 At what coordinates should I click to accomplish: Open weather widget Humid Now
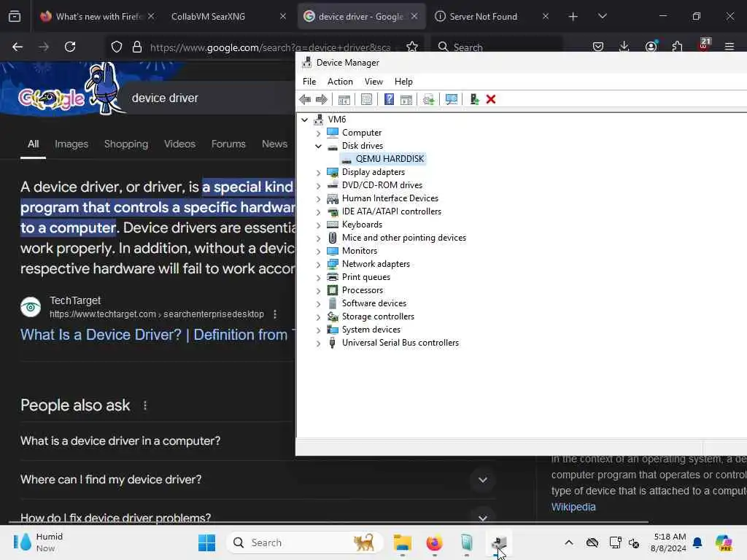38,542
